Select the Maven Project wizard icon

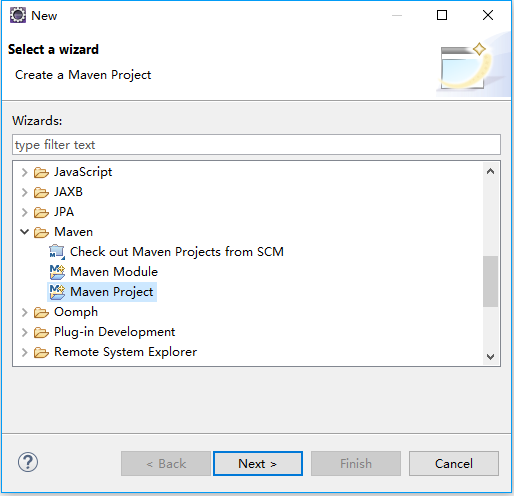57,292
